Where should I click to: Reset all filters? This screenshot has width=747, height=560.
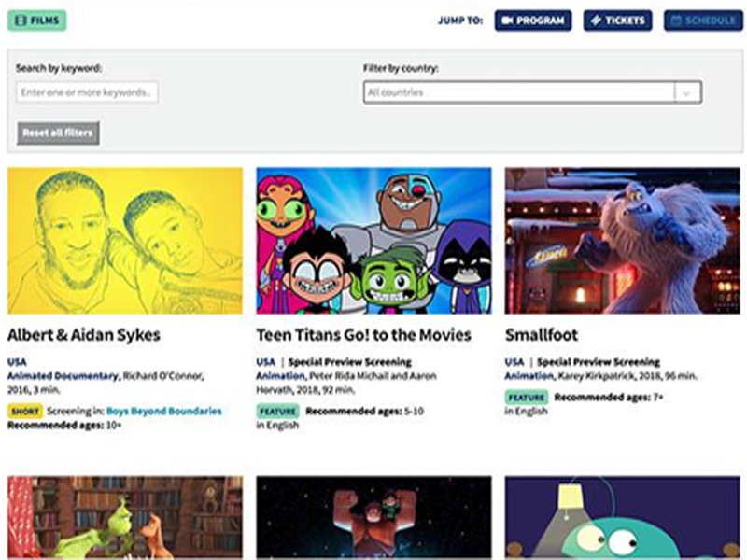58,133
